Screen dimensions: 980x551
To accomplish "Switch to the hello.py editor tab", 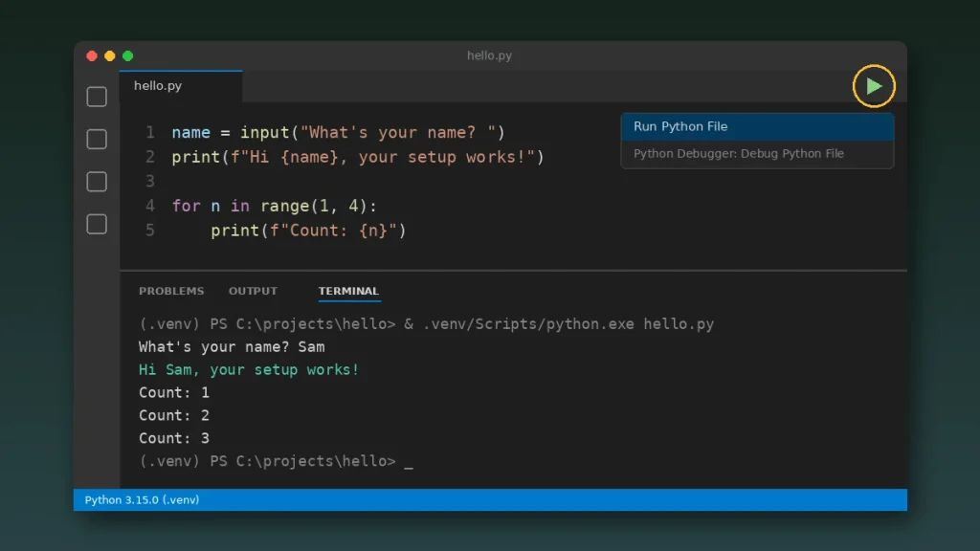I will [181, 86].
